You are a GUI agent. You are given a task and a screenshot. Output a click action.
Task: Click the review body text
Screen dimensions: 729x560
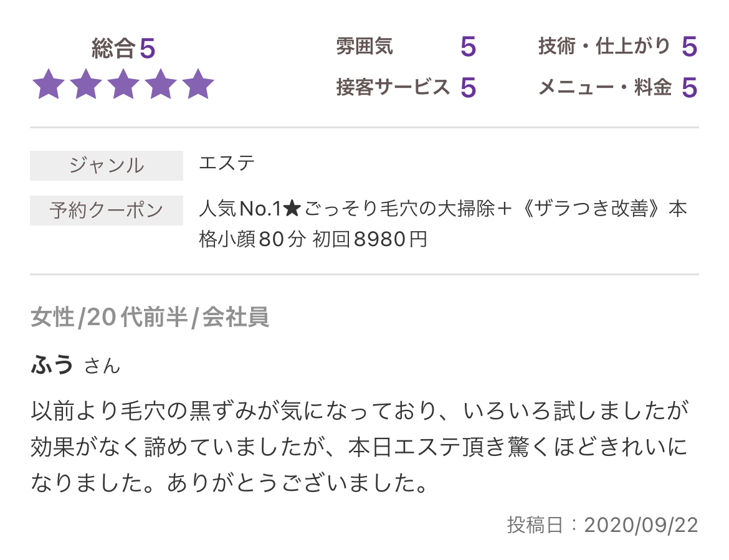[x=359, y=447]
